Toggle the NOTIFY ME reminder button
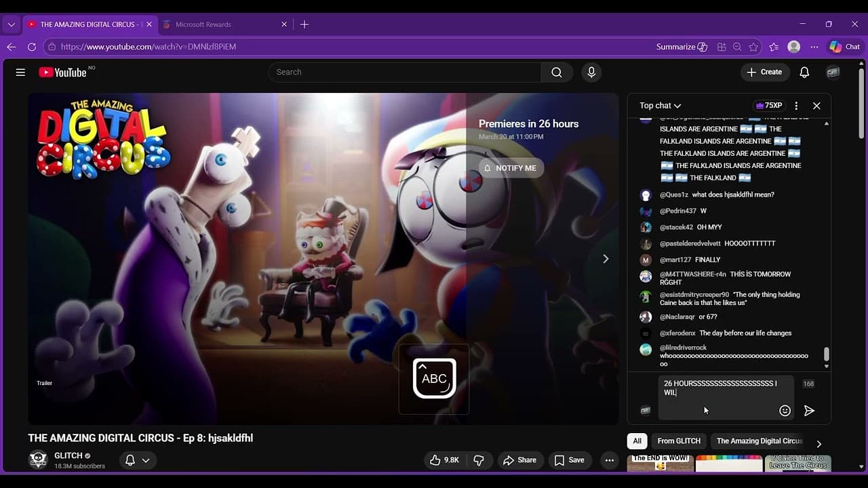868x488 pixels. [511, 168]
